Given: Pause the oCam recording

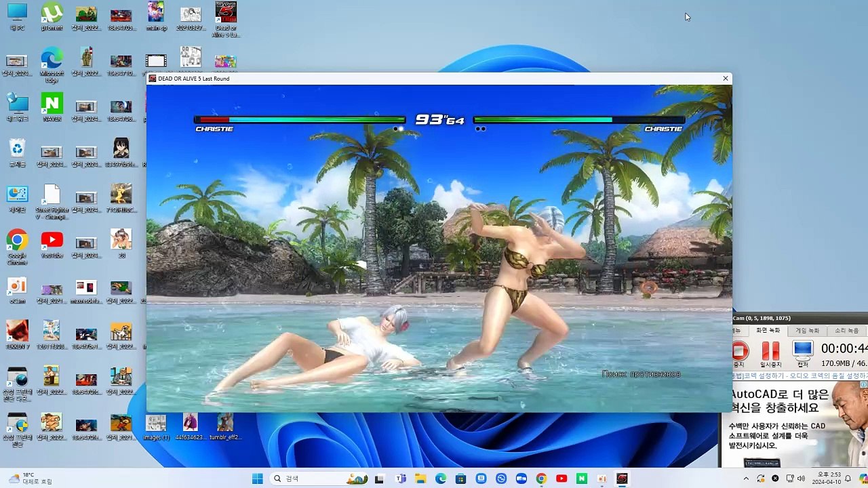Looking at the screenshot, I should 770,353.
